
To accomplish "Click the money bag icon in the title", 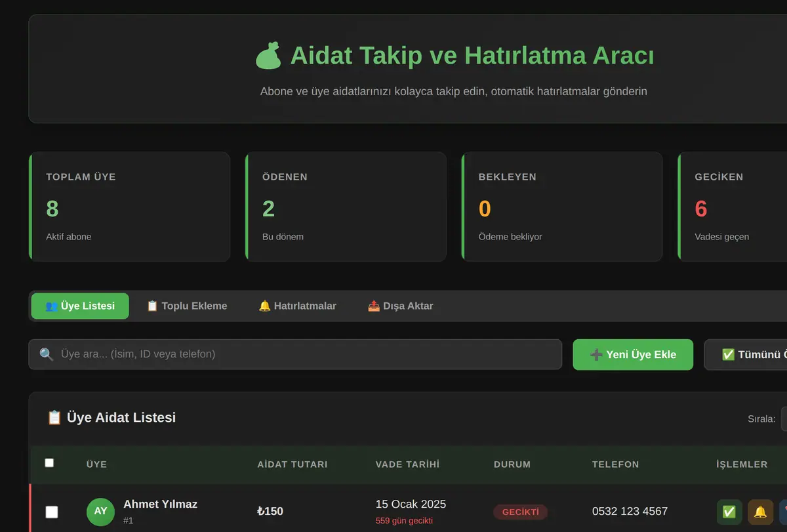I will pos(268,56).
